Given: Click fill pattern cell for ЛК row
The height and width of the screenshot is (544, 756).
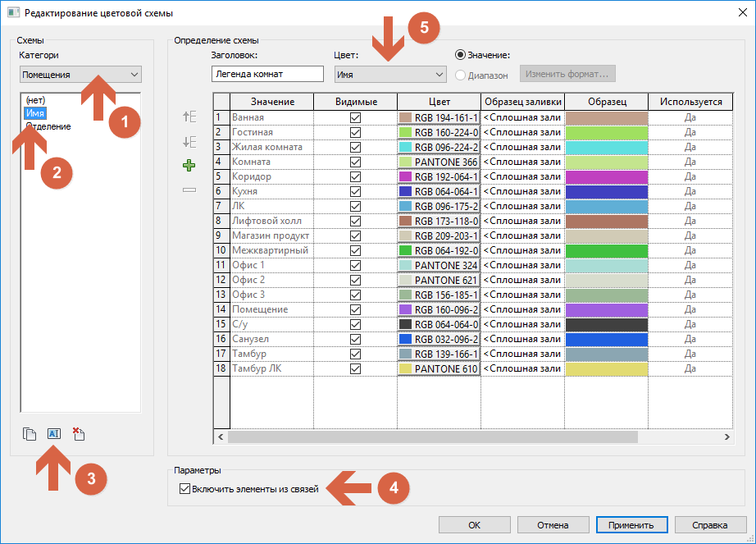Looking at the screenshot, I should click(522, 206).
